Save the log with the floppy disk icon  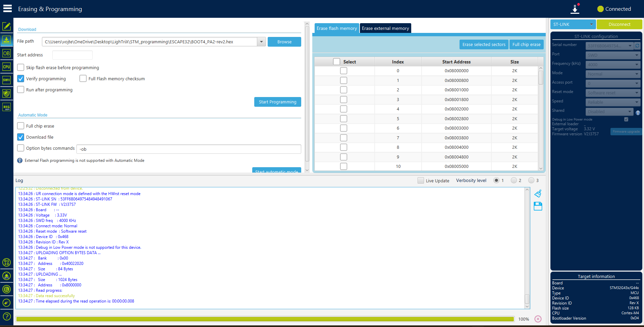click(538, 206)
